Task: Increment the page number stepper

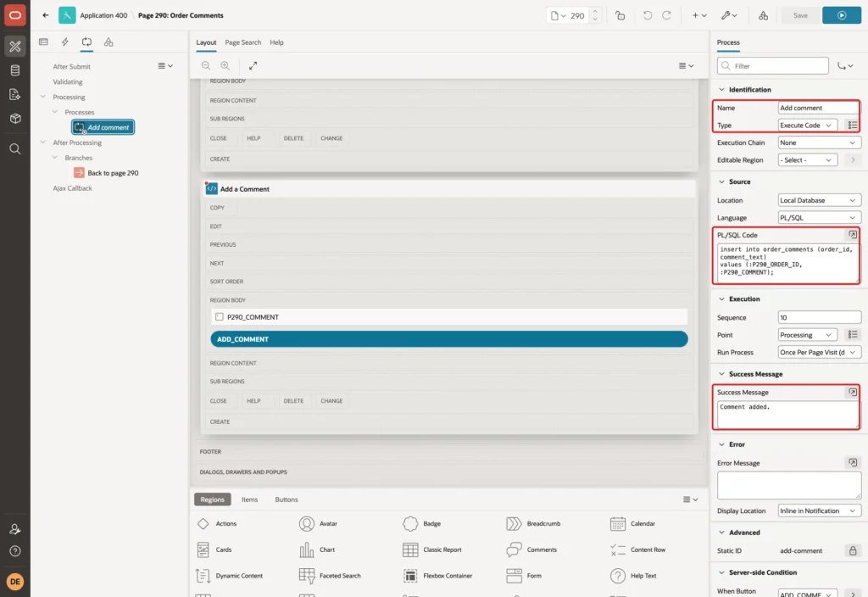Action: 595,12
